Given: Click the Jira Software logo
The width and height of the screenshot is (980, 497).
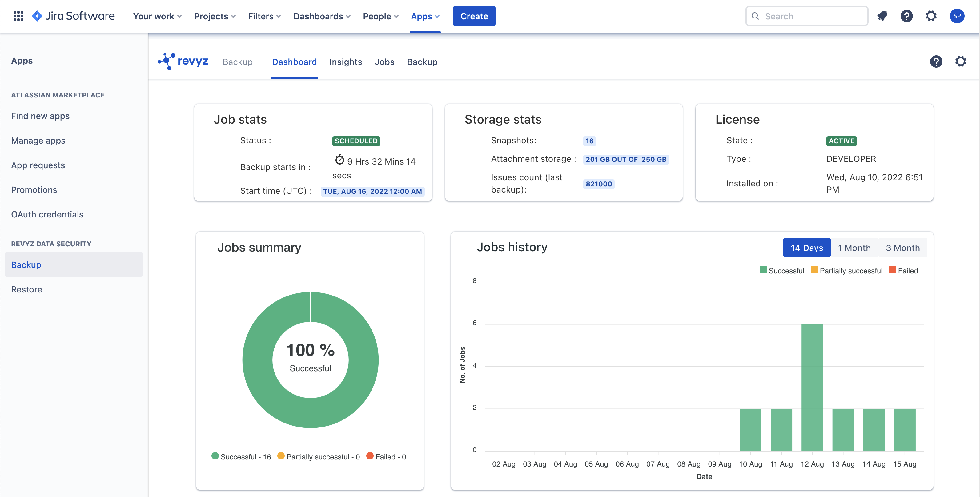Looking at the screenshot, I should pyautogui.click(x=74, y=16).
